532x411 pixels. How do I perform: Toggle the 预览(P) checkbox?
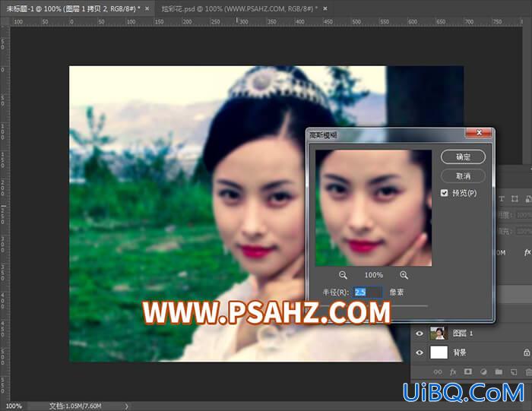coord(444,193)
